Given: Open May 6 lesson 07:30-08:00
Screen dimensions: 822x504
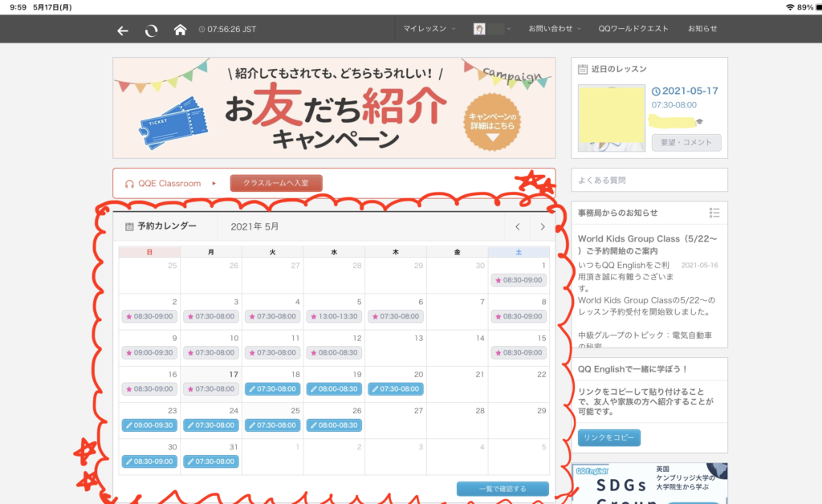Looking at the screenshot, I should (396, 316).
